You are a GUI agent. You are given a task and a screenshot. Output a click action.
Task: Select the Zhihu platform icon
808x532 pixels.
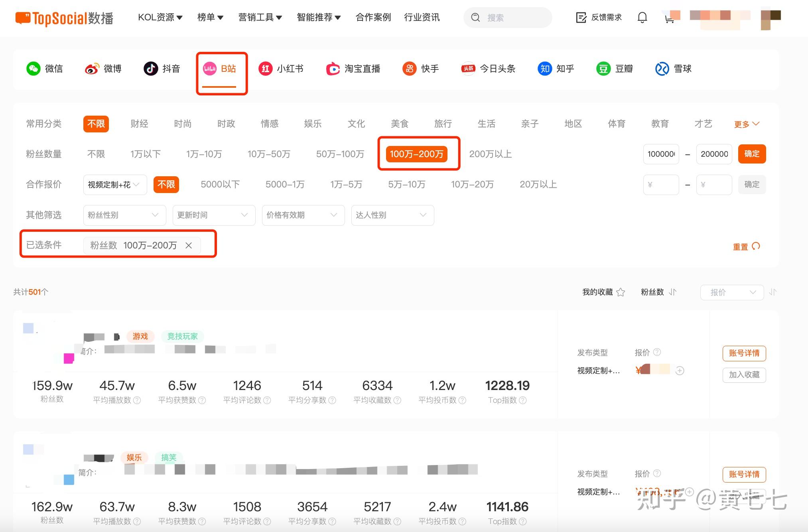click(545, 69)
